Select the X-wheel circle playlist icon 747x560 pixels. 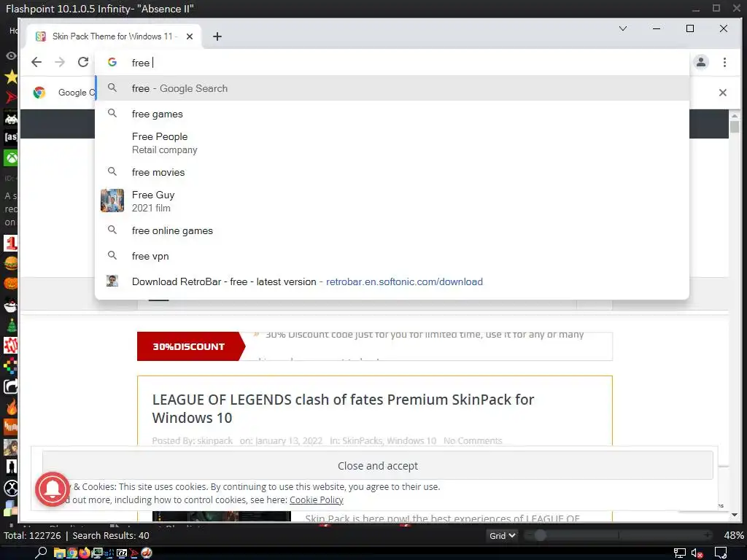(x=10, y=488)
